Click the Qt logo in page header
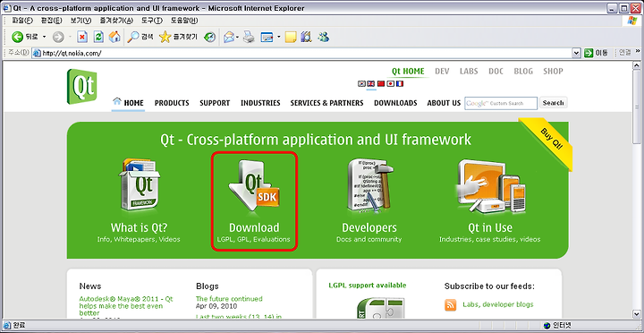 click(x=82, y=86)
